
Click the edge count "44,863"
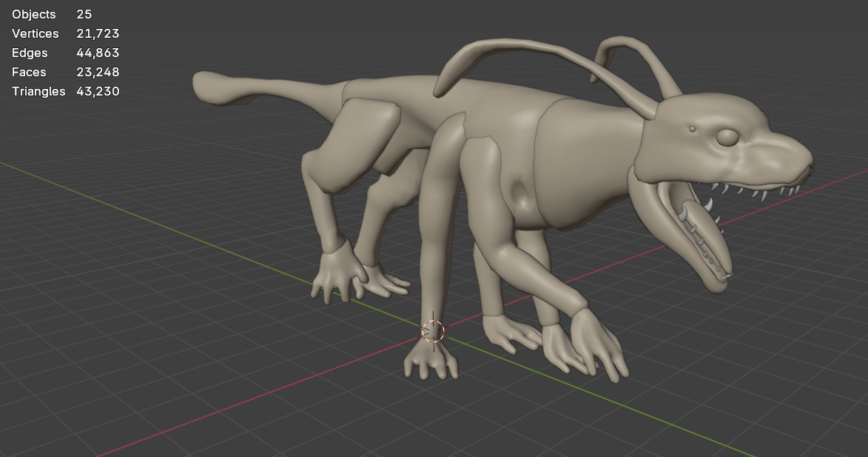coord(98,53)
